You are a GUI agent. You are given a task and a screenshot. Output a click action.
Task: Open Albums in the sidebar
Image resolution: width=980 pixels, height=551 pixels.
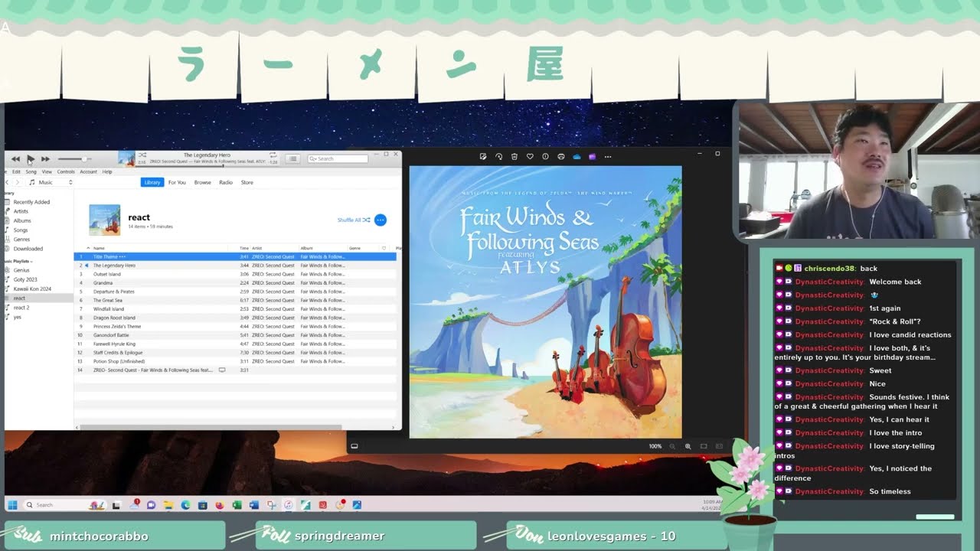click(22, 220)
